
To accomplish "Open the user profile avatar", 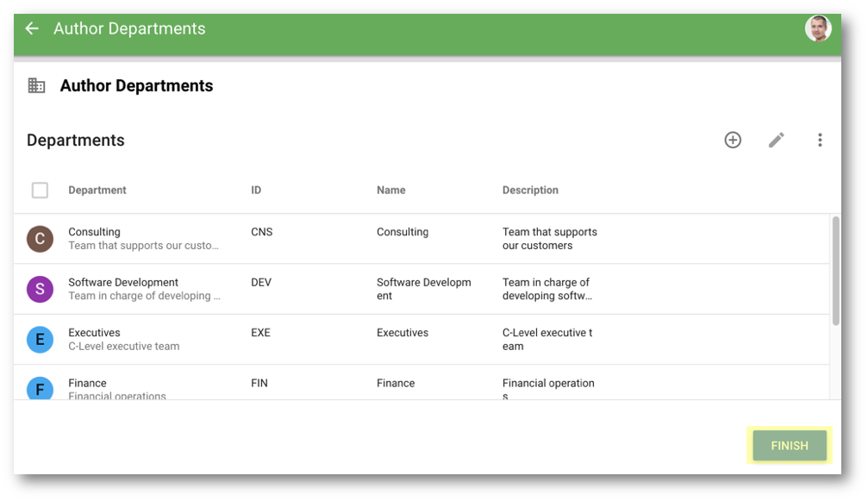I will pyautogui.click(x=818, y=28).
